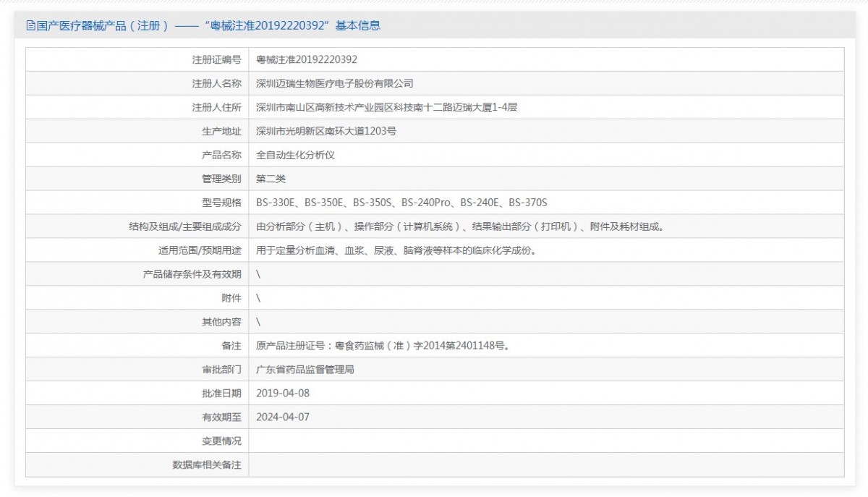Click the label 注册人住所
The width and height of the screenshot is (868, 497).
tap(217, 107)
